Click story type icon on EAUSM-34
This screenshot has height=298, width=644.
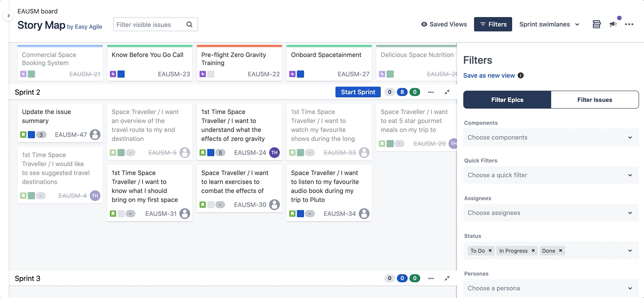pyautogui.click(x=292, y=214)
